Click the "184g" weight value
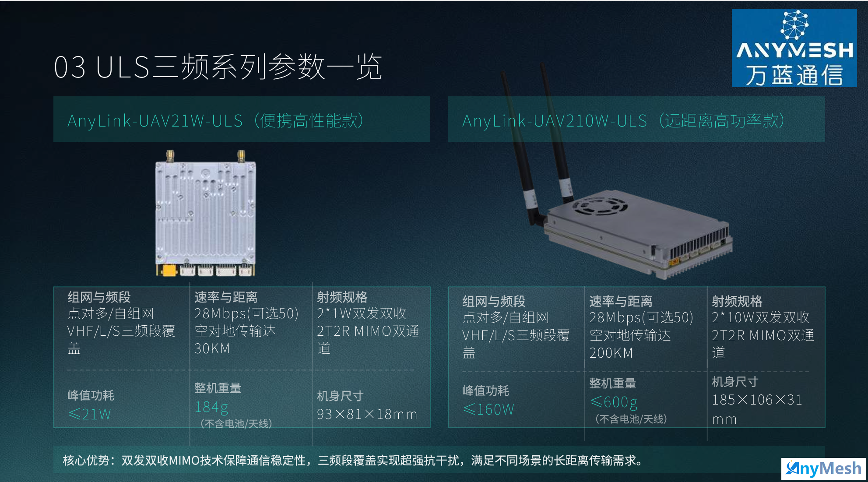The height and width of the screenshot is (482, 868). coord(211,407)
